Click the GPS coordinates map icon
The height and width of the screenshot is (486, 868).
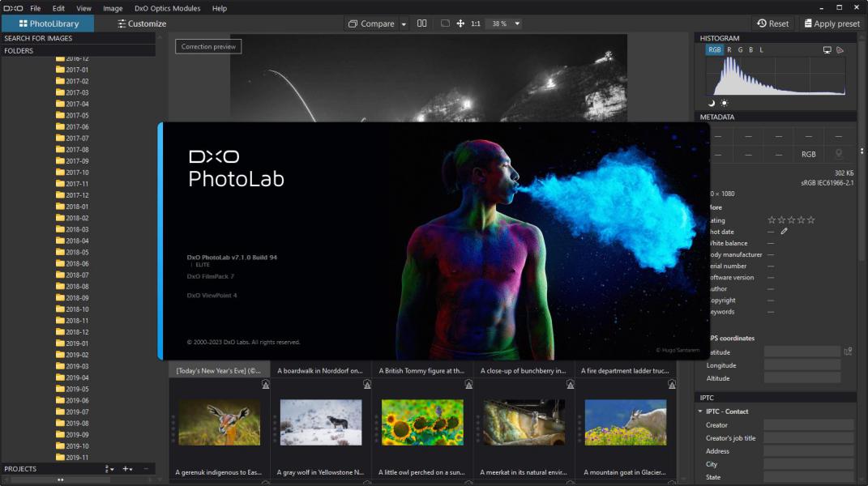click(848, 352)
